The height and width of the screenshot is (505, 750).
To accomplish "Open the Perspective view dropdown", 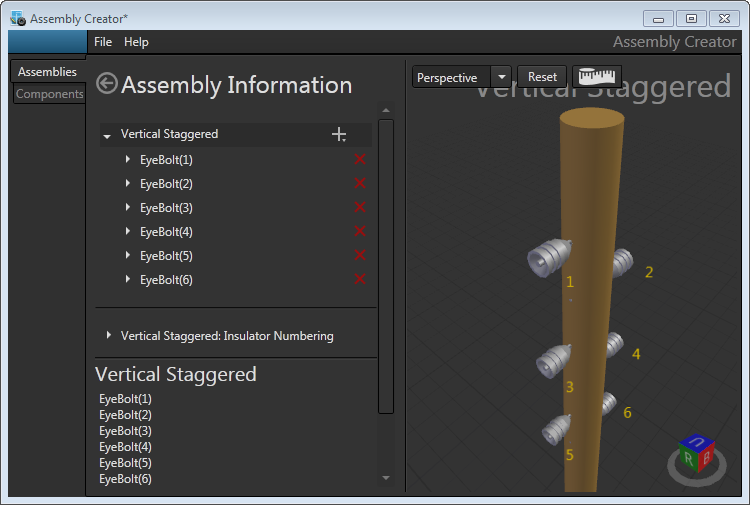I will coord(501,78).
